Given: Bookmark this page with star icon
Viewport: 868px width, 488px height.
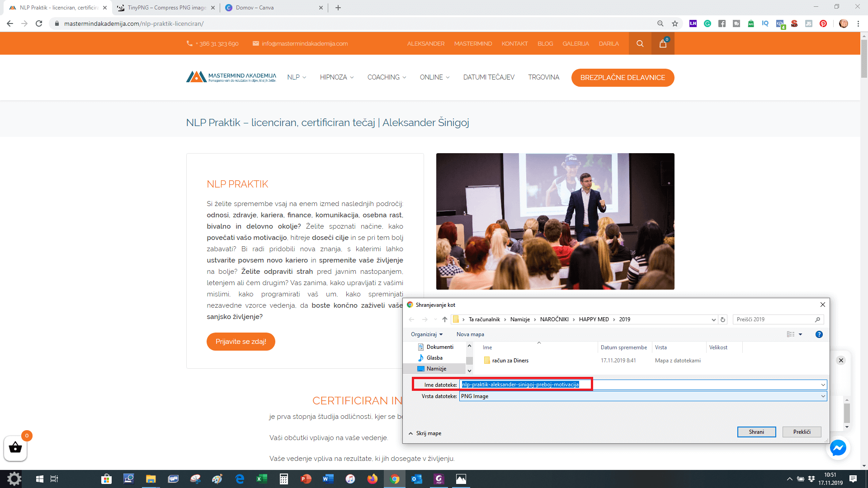Looking at the screenshot, I should pos(675,23).
